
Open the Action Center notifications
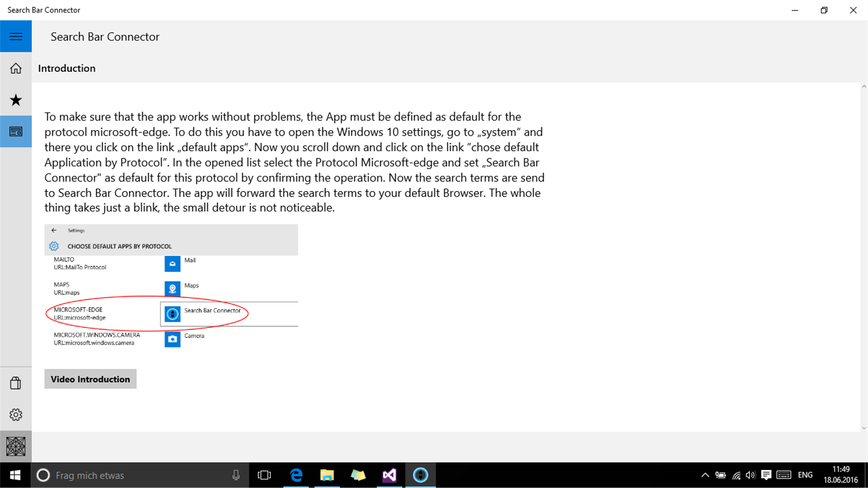tap(766, 475)
